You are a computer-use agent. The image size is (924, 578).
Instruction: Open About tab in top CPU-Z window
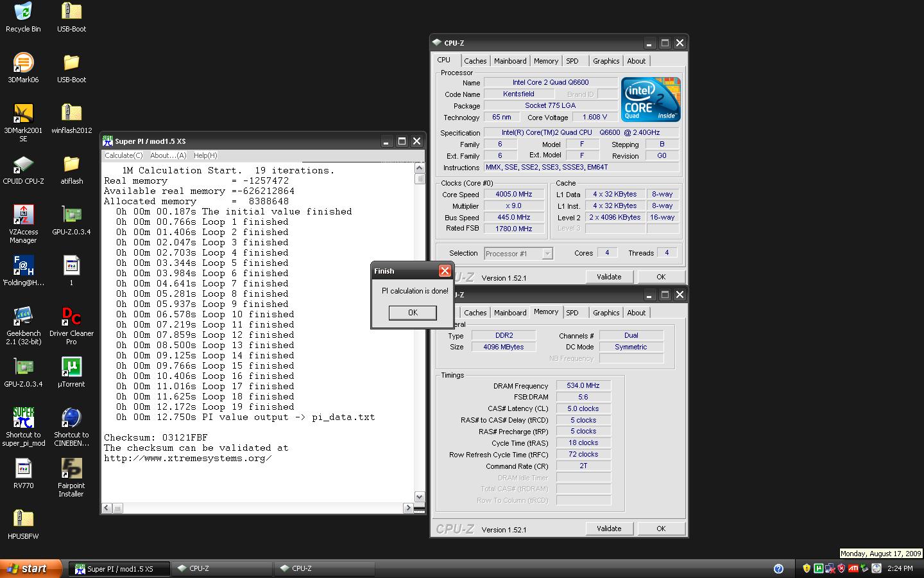pos(637,61)
